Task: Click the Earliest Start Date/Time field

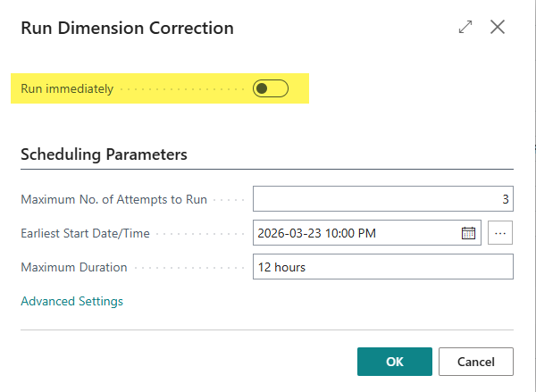Action: pyautogui.click(x=367, y=233)
